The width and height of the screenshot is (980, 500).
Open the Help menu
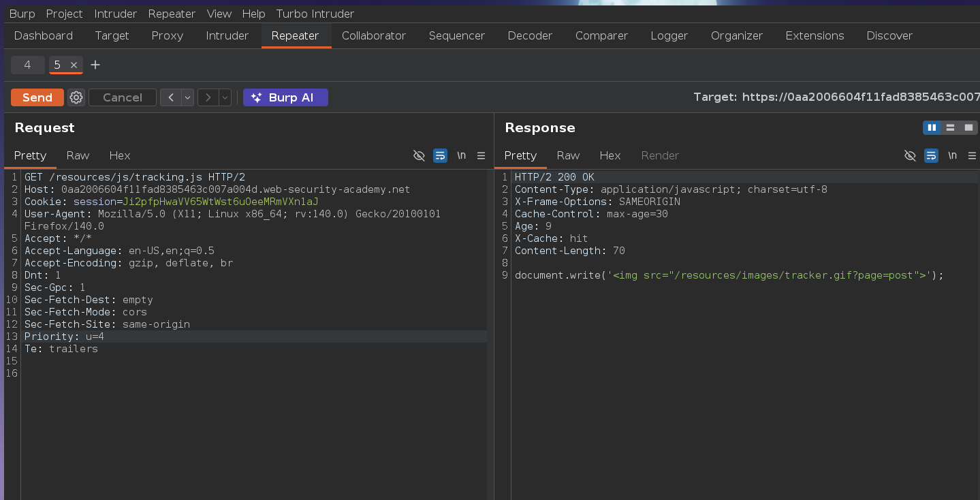click(x=254, y=14)
